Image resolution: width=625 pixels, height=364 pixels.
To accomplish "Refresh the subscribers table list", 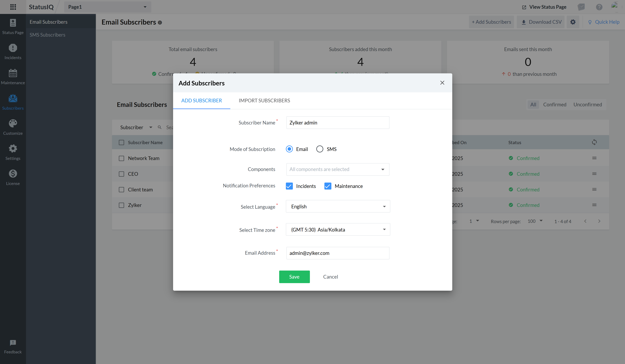I will (x=594, y=142).
